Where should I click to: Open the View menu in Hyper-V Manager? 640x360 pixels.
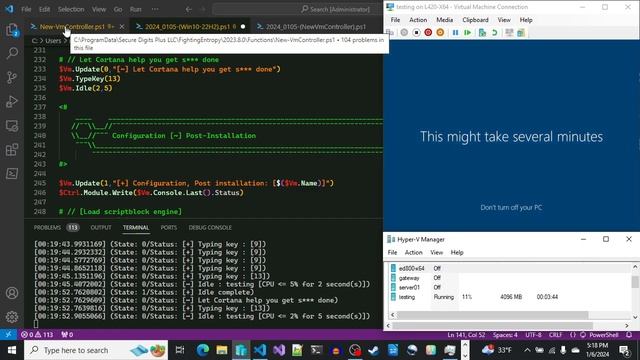pyautogui.click(x=436, y=253)
